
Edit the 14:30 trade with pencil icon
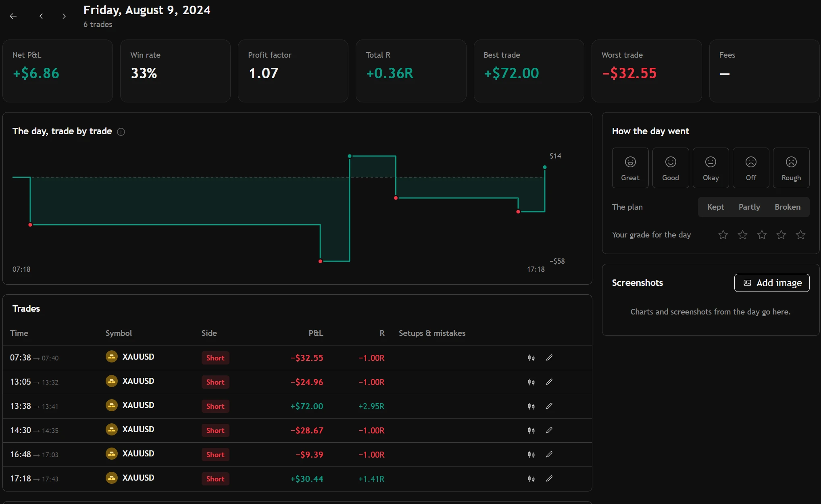pyautogui.click(x=549, y=430)
